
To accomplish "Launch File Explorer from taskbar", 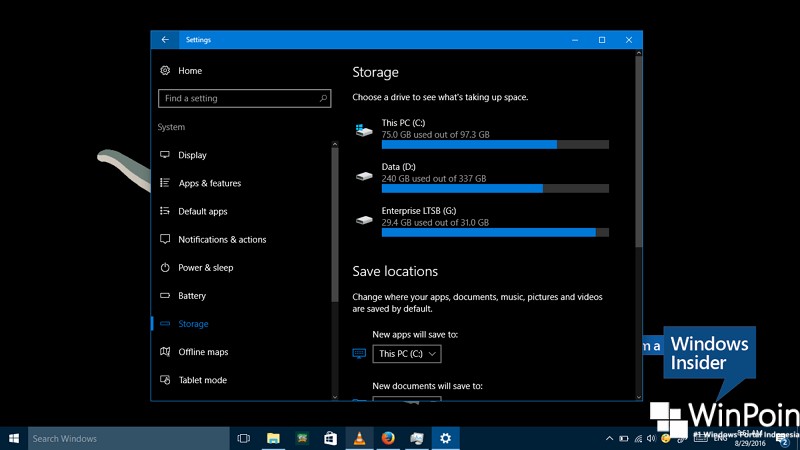I will tap(273, 438).
